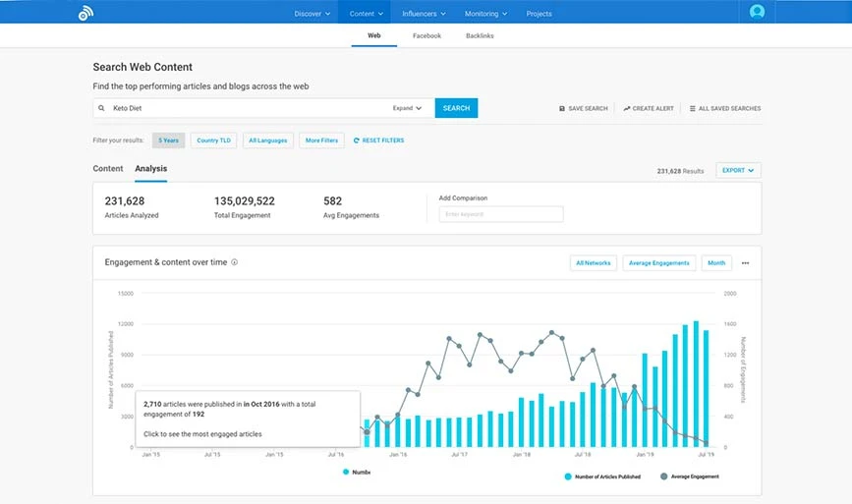
Task: Click the info icon beside chart title
Action: point(234,262)
